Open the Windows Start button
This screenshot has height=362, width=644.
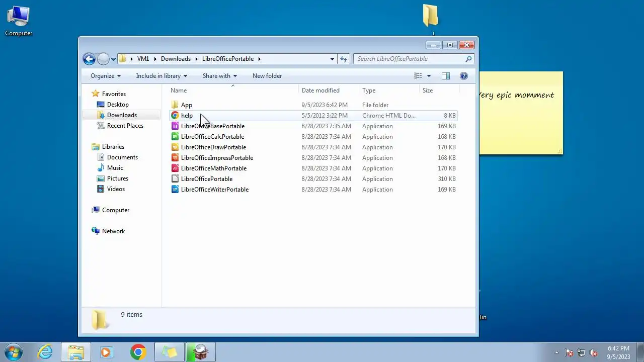[x=14, y=352]
